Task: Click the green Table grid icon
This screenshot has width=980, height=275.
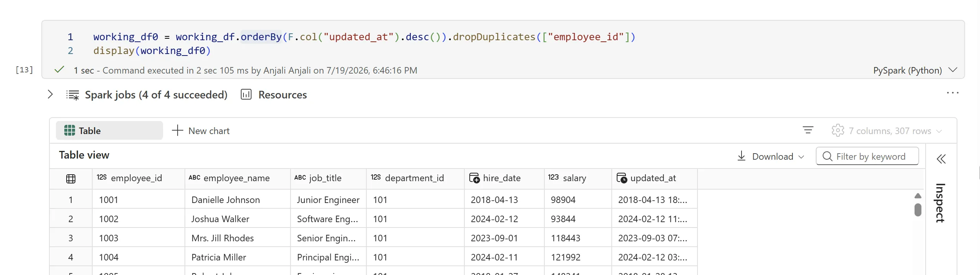Action: point(69,131)
